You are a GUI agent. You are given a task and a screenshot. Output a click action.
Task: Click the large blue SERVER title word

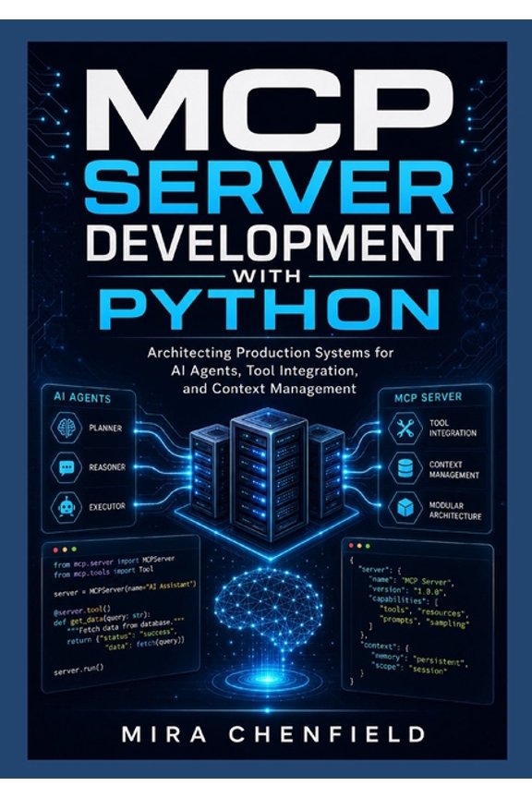click(x=269, y=186)
